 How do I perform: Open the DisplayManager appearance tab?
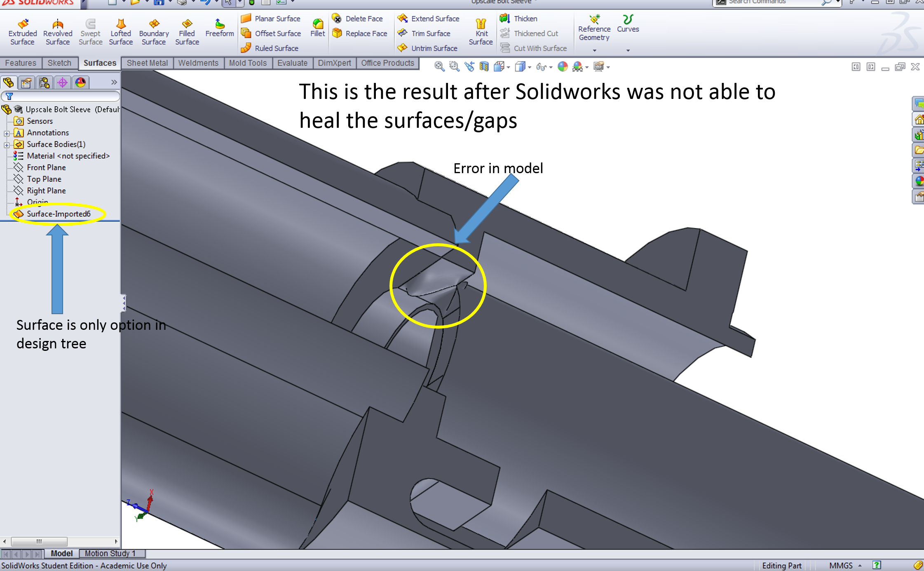coord(80,83)
